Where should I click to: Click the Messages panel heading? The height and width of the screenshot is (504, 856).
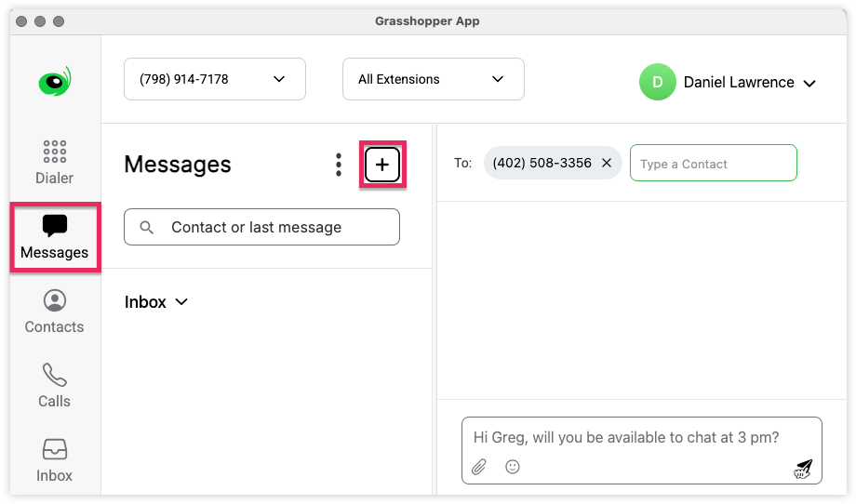[178, 165]
